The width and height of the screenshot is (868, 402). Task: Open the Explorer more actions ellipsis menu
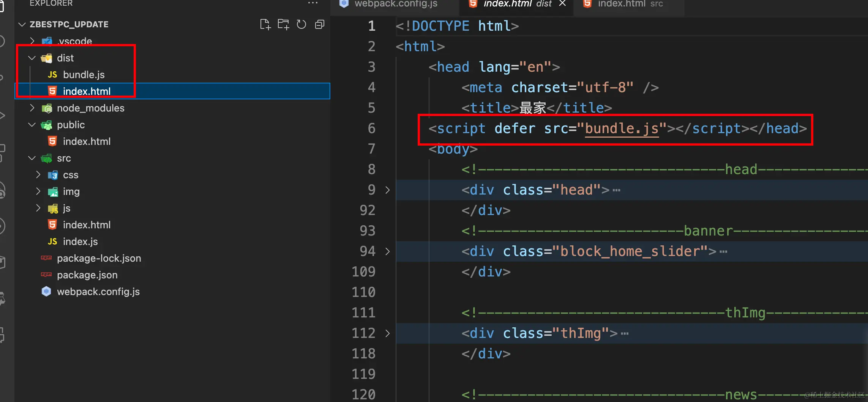tap(313, 3)
